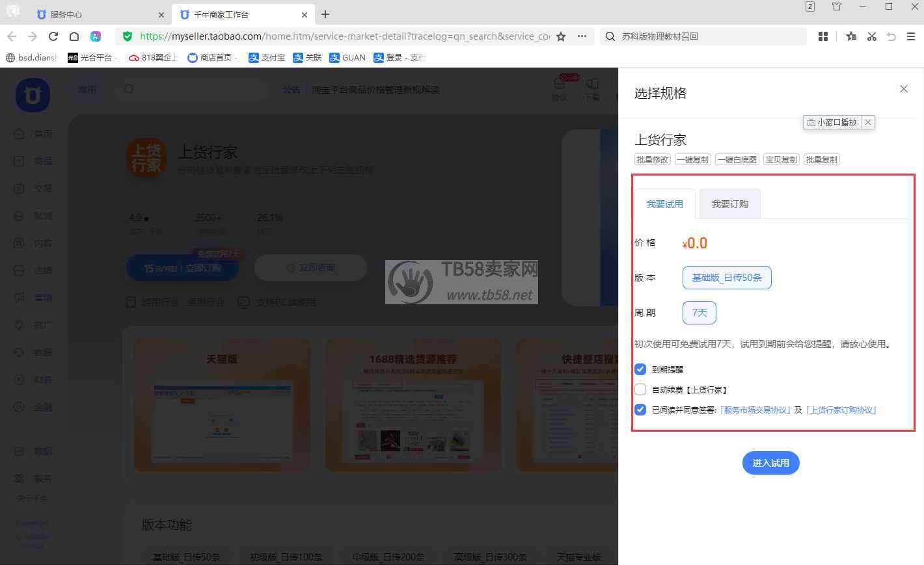Go back using the browser back arrow
The width and height of the screenshot is (924, 565).
tap(12, 36)
